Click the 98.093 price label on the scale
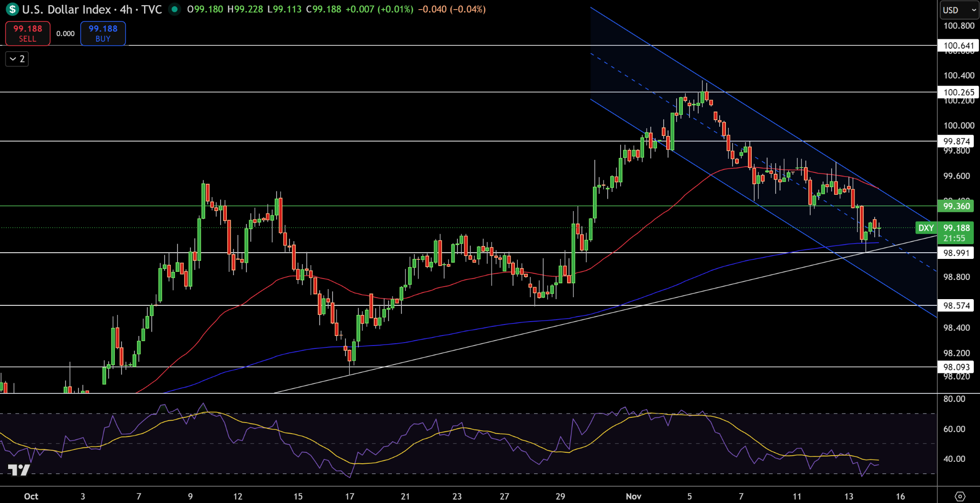The height and width of the screenshot is (503, 980). pyautogui.click(x=956, y=367)
